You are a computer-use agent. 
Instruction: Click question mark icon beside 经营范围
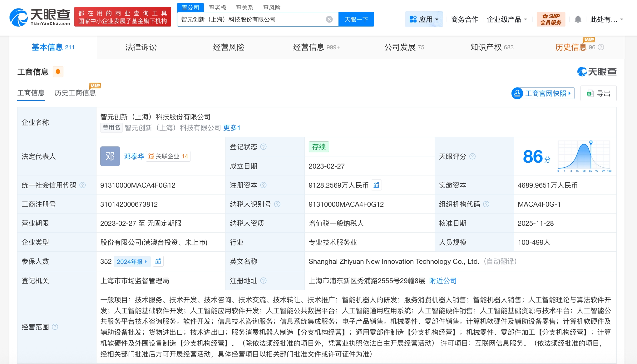(56, 327)
